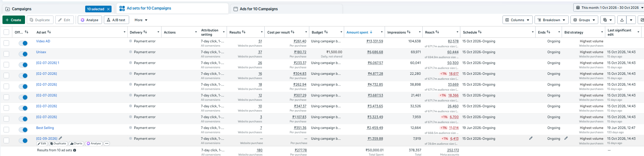Screen dimensions: 644x156
Task: Click the export download icon
Action: 622,20
